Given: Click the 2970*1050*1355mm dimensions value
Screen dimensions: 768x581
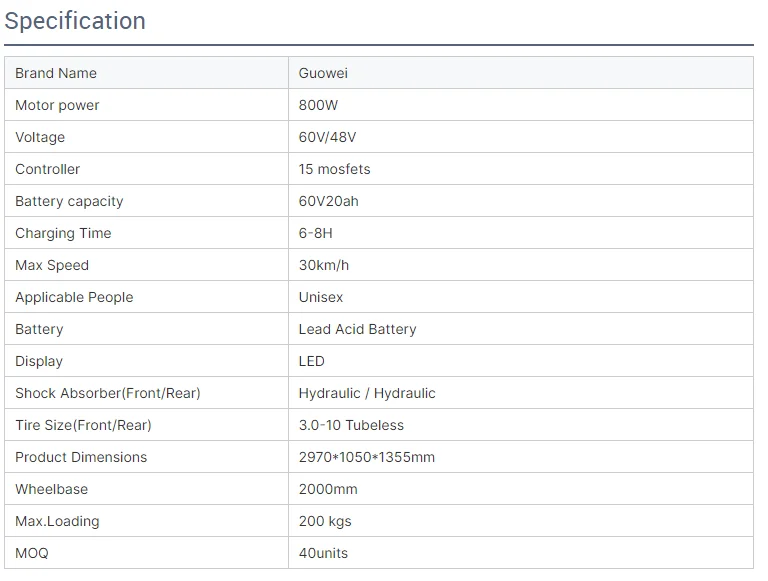Looking at the screenshot, I should (x=366, y=457).
